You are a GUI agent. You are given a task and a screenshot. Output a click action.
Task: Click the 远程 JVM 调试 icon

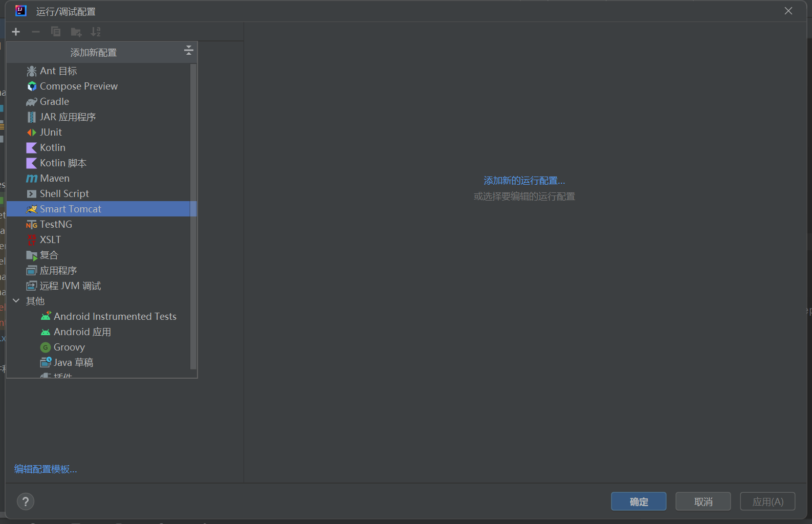click(32, 286)
